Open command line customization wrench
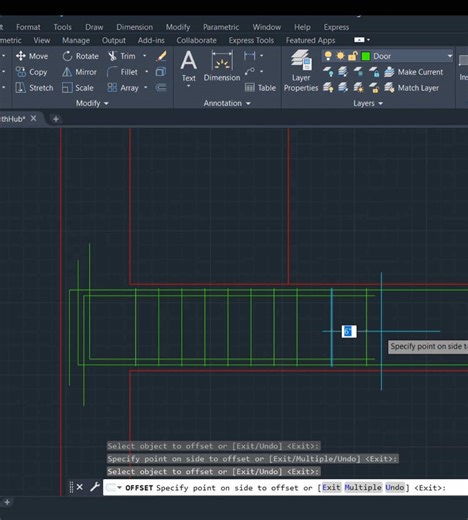 click(x=95, y=487)
